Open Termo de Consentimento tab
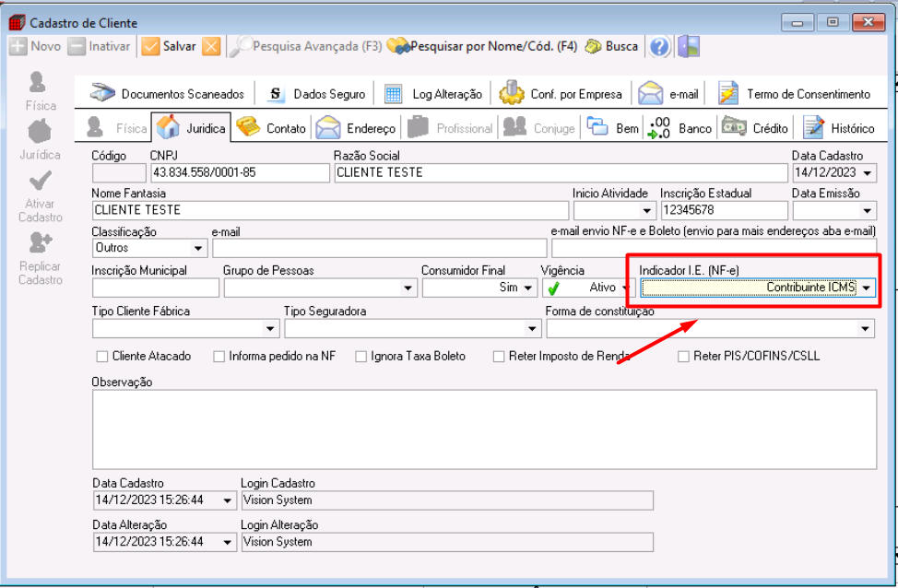 (x=795, y=94)
